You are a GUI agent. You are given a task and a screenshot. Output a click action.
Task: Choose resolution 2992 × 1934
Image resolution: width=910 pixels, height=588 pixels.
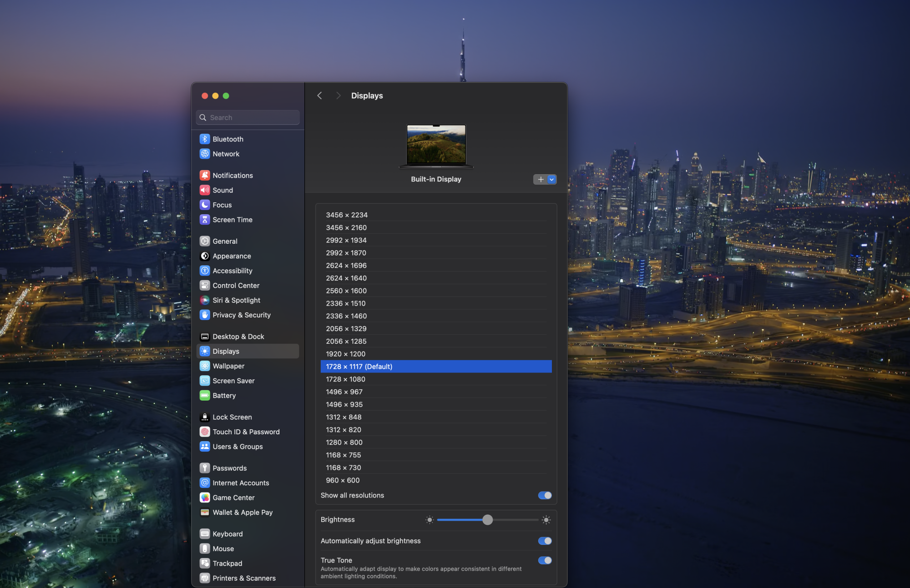point(436,240)
